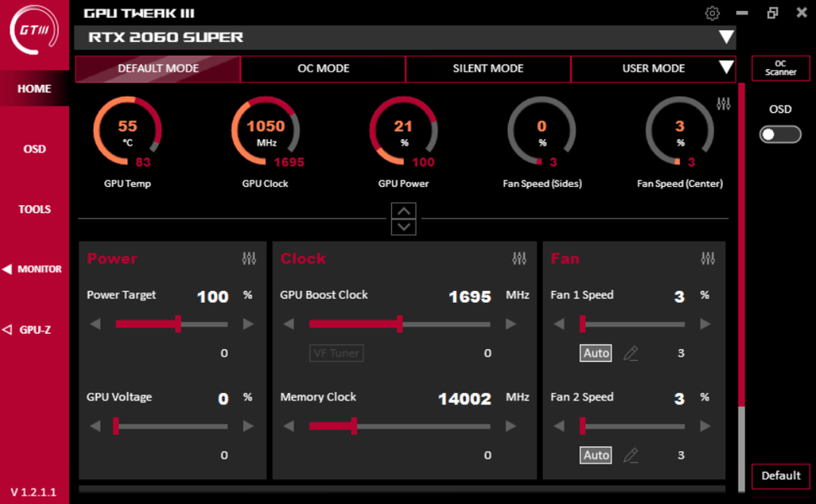Click the Default reset button
The height and width of the screenshot is (504, 816).
coord(781,475)
